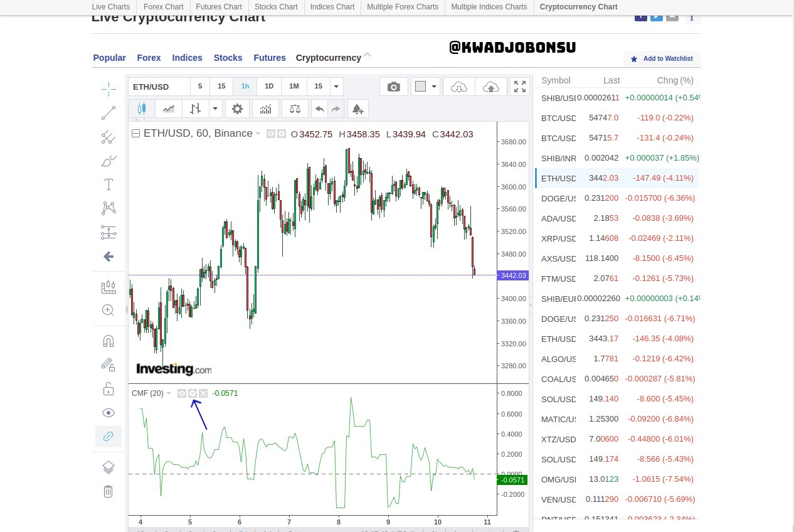794x532 pixels.
Task: Toggle CMF indicator visibility eye
Action: 182,393
